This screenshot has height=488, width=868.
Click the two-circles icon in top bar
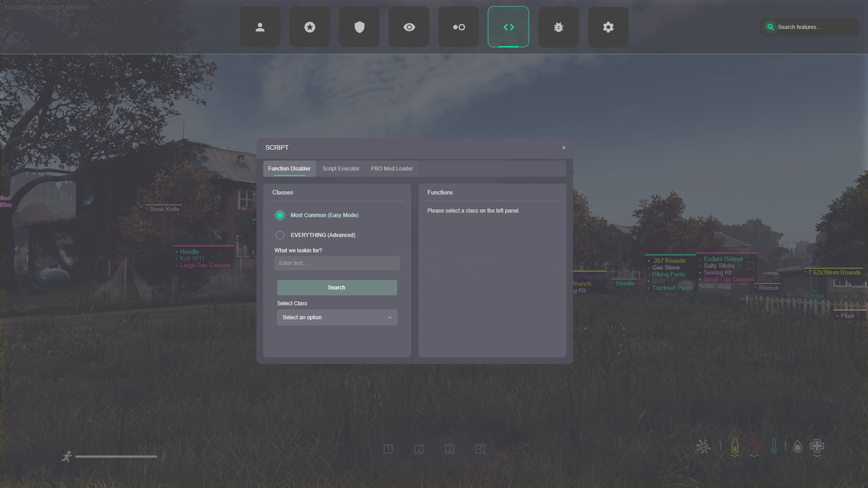(459, 27)
